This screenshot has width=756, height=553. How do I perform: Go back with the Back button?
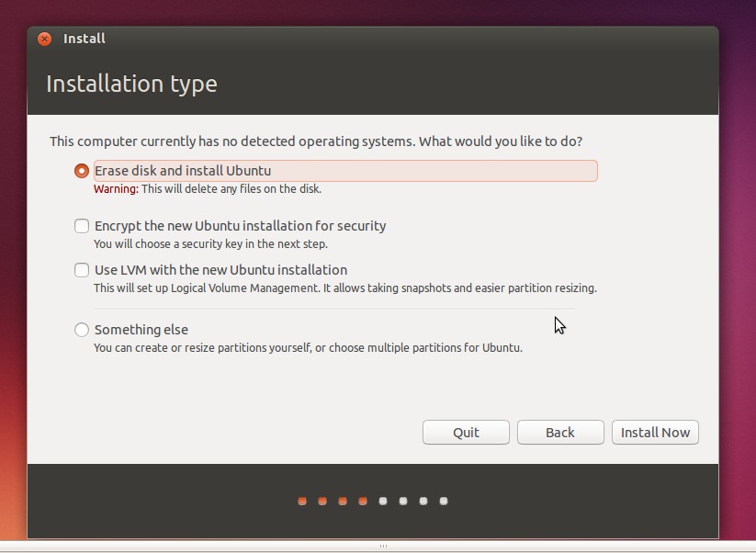point(560,432)
